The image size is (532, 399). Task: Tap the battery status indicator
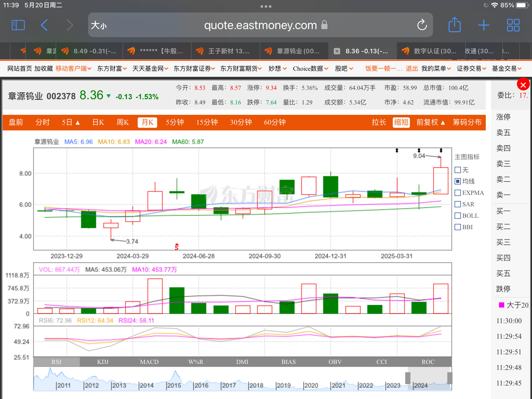tap(522, 5)
